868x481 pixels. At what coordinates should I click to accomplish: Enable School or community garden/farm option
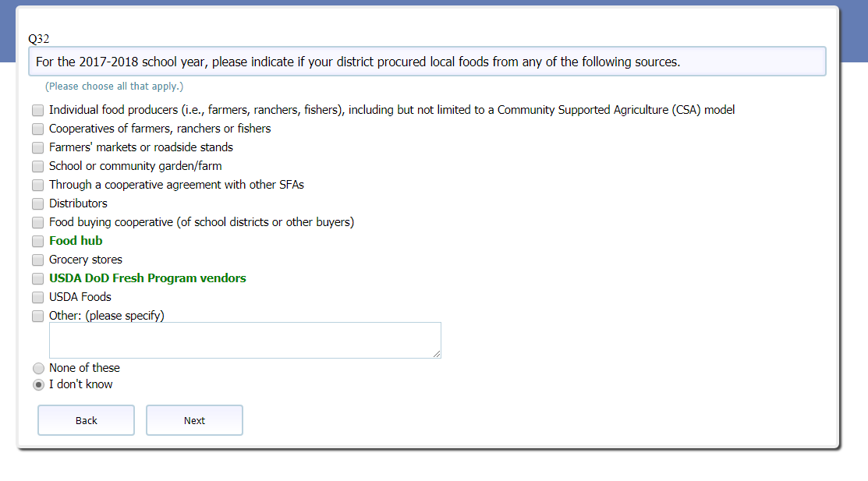point(38,166)
